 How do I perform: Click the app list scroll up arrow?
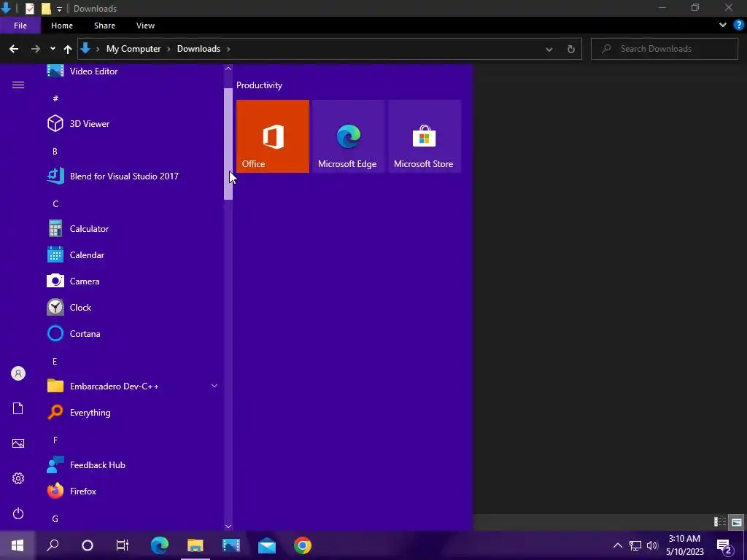tap(228, 69)
